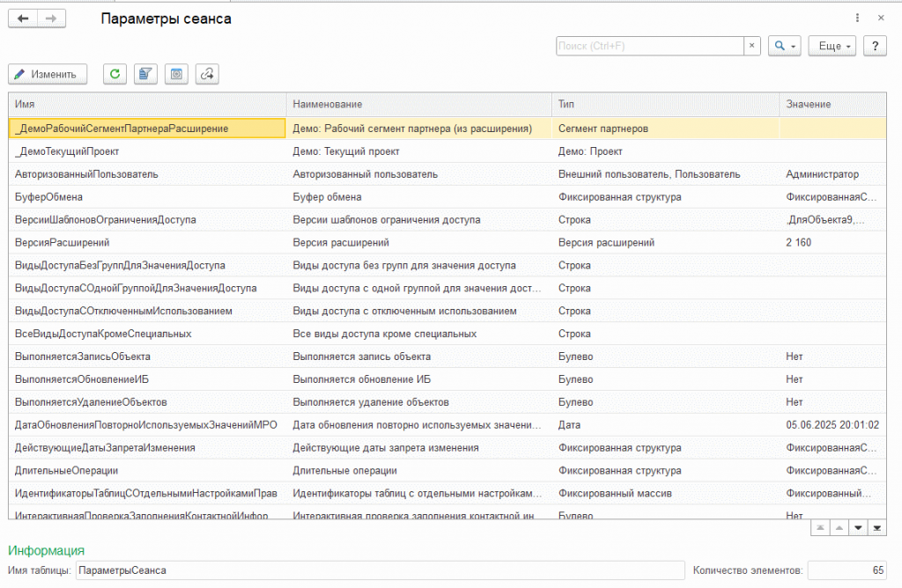
Task: Move down one row with the down arrow
Action: (858, 527)
